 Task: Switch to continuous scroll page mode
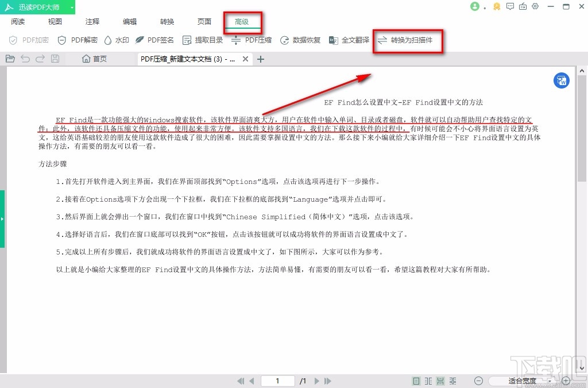[x=440, y=381]
